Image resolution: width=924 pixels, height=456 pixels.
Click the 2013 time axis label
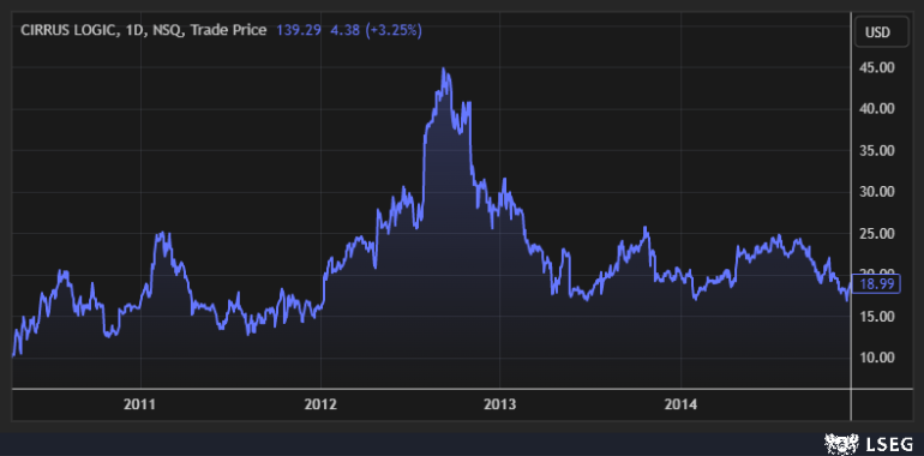coord(500,405)
